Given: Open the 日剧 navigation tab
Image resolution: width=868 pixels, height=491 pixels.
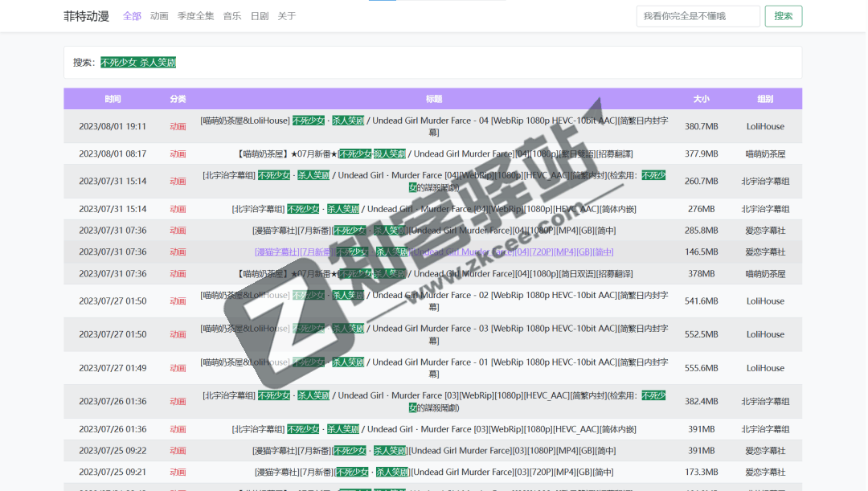Looking at the screenshot, I should [x=260, y=16].
